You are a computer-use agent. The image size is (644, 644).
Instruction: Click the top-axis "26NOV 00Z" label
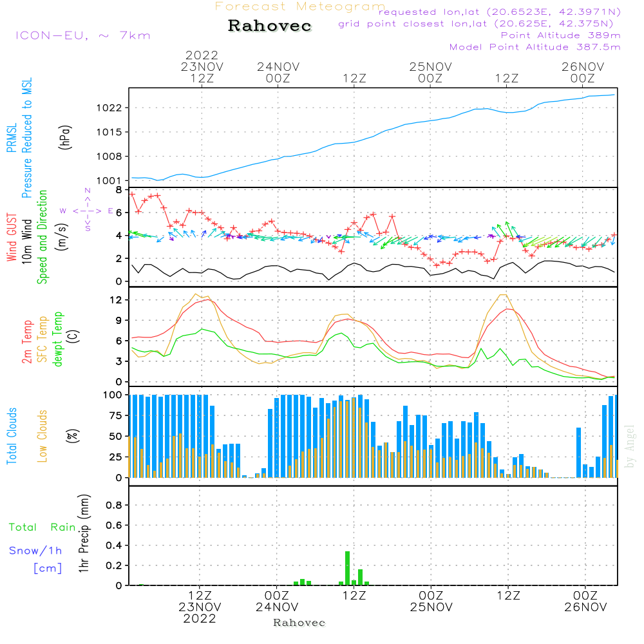583,72
